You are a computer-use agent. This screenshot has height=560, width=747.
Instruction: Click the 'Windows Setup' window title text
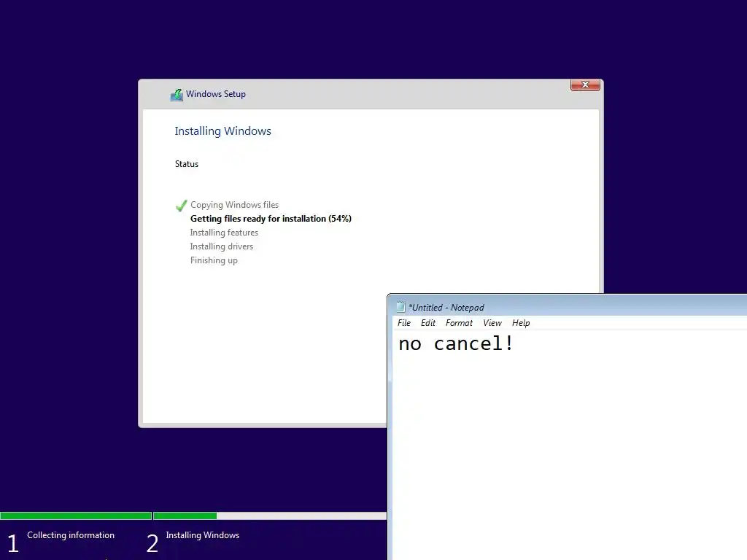[216, 94]
